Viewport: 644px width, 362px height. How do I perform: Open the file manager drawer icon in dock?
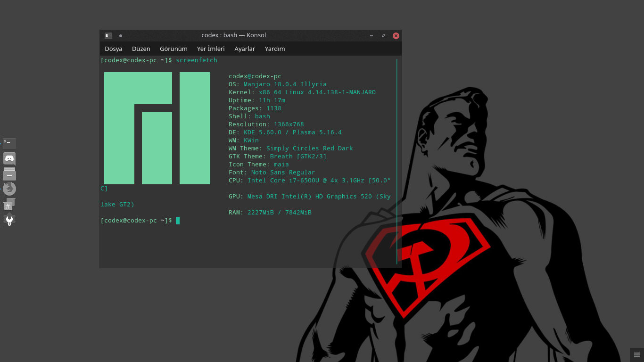pyautogui.click(x=9, y=173)
